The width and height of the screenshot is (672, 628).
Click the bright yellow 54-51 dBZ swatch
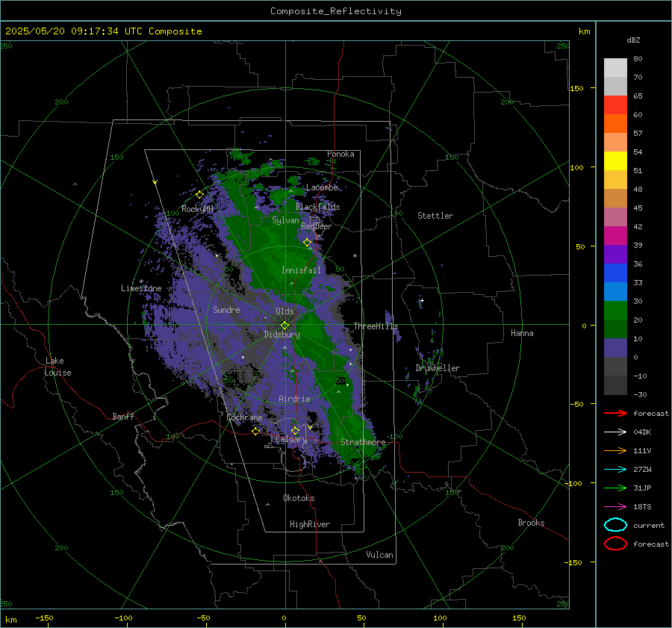(x=615, y=161)
